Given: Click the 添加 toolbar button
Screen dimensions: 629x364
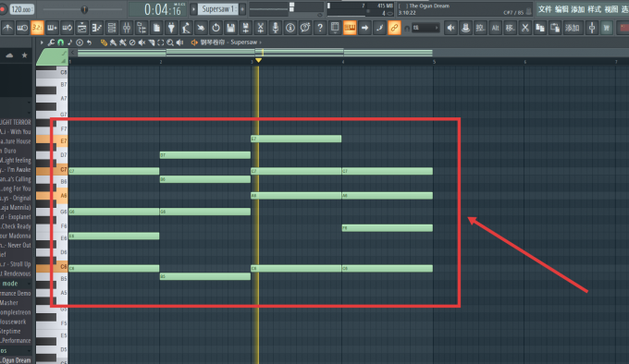Looking at the screenshot, I should 572,28.
